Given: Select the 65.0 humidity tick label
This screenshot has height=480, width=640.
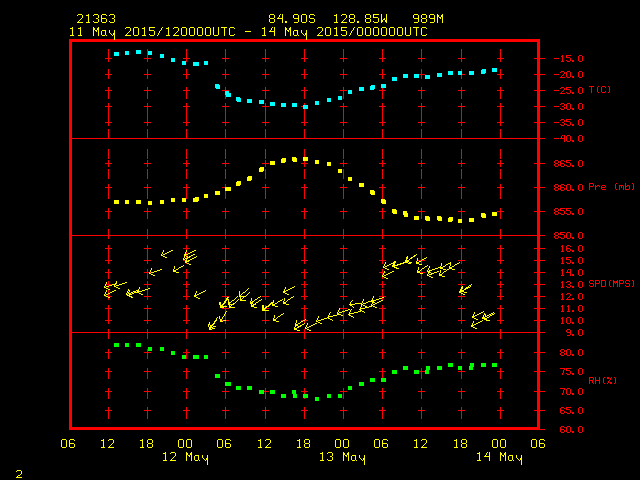Looking at the screenshot, I should [x=571, y=411].
